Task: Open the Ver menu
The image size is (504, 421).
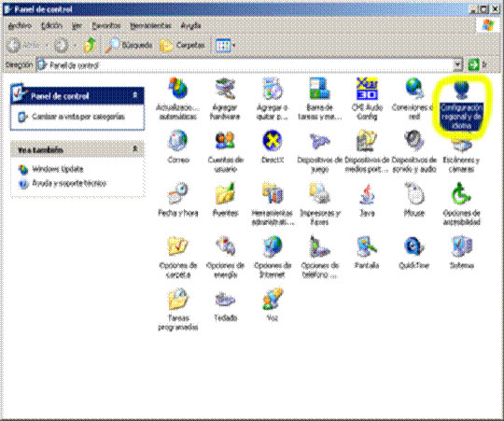Action: coord(77,25)
